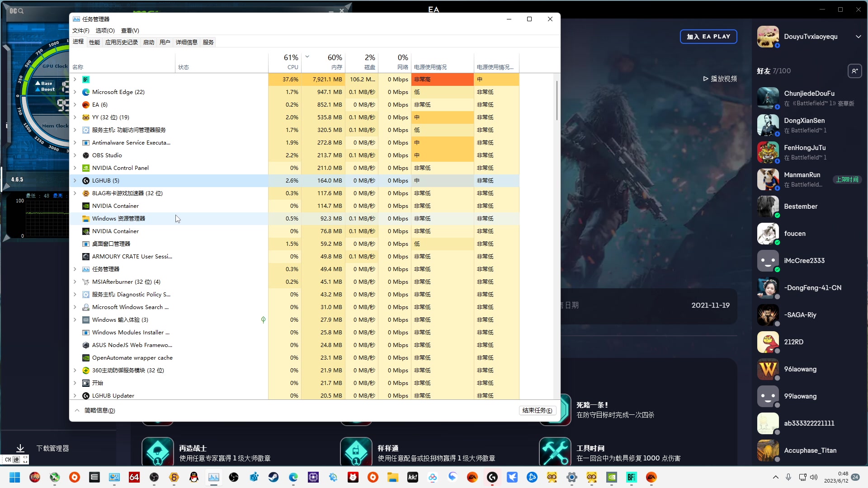Sort processes by the 名称 column header

pyautogui.click(x=123, y=62)
